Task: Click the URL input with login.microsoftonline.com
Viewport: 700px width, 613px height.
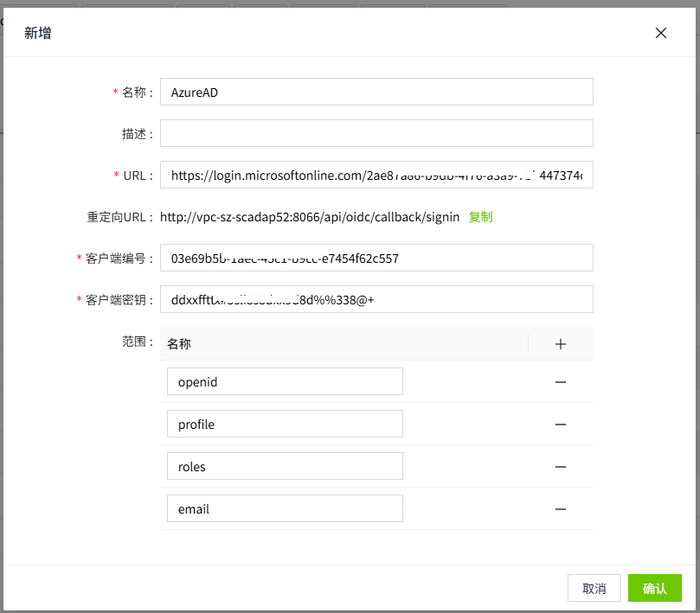Action: pos(376,176)
